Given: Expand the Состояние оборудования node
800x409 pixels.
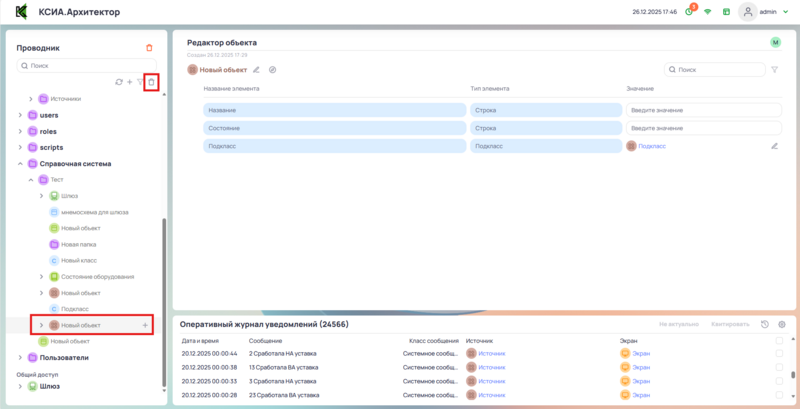Looking at the screenshot, I should click(42, 276).
